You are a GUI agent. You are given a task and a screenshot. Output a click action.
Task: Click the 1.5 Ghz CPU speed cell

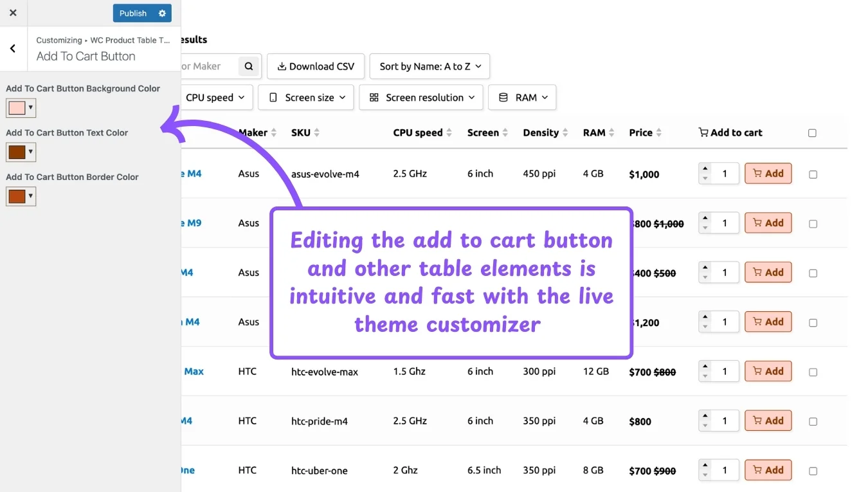pyautogui.click(x=410, y=371)
